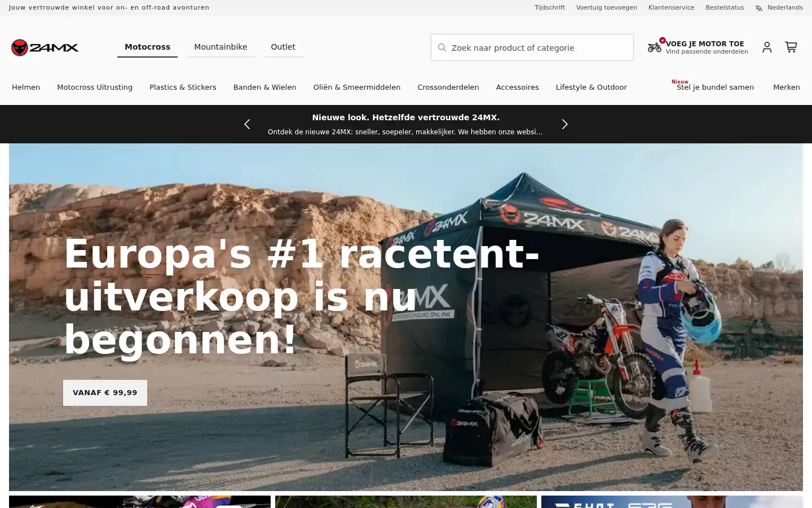Click the language translate icon
The image size is (812, 508).
(759, 8)
